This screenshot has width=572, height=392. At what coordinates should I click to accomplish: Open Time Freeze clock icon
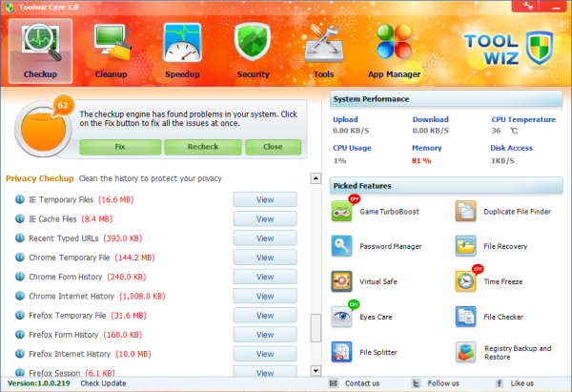click(x=466, y=281)
